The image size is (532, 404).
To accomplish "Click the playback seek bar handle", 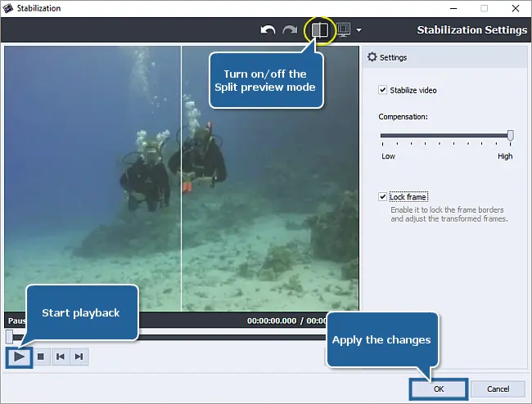I will click(x=9, y=336).
